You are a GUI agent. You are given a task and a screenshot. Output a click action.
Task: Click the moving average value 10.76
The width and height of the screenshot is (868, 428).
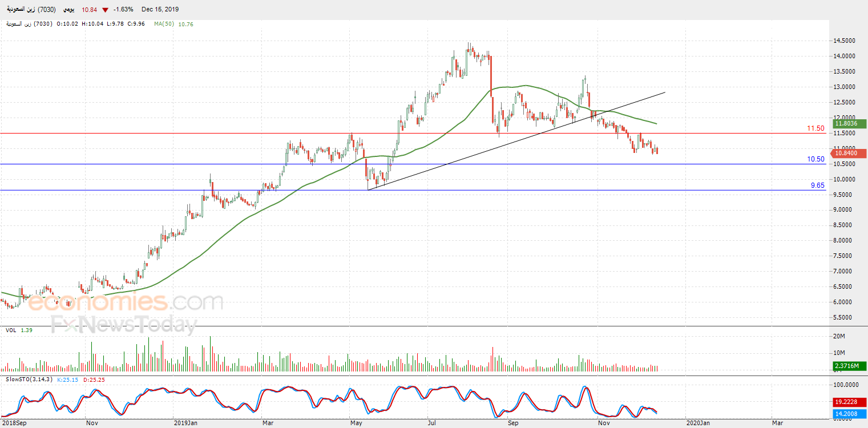(186, 25)
